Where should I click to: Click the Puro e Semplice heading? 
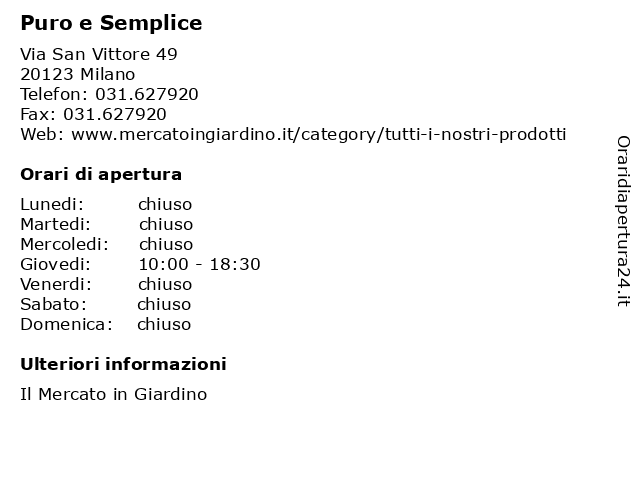coord(111,23)
